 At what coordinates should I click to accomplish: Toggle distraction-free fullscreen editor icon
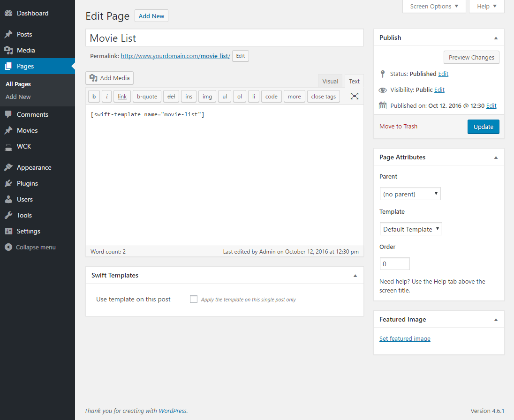[355, 96]
